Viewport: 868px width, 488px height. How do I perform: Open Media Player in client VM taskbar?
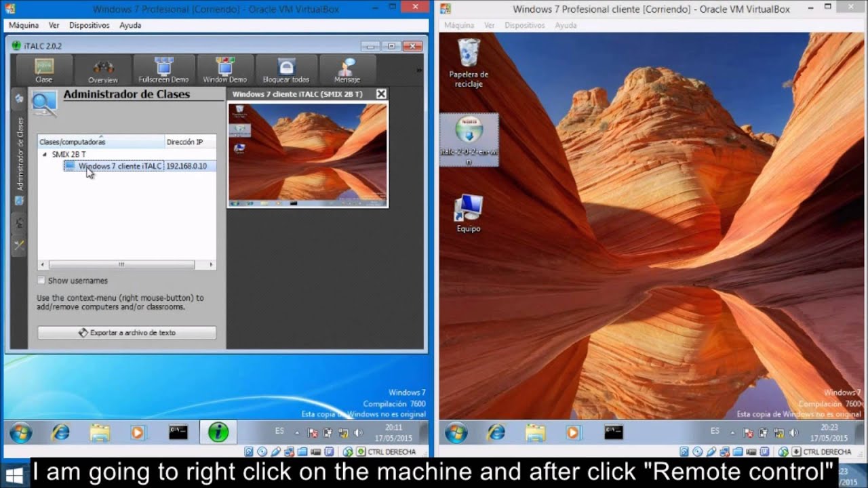pyautogui.click(x=574, y=432)
